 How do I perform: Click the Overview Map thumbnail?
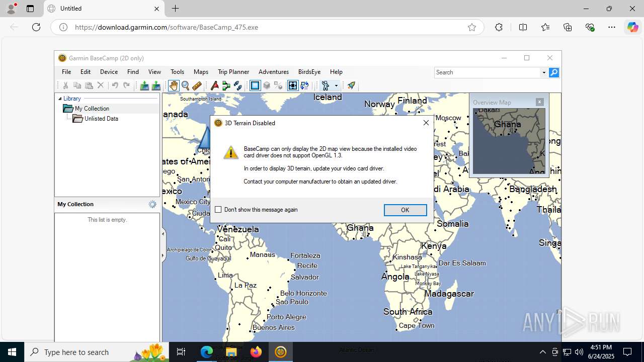[509, 141]
